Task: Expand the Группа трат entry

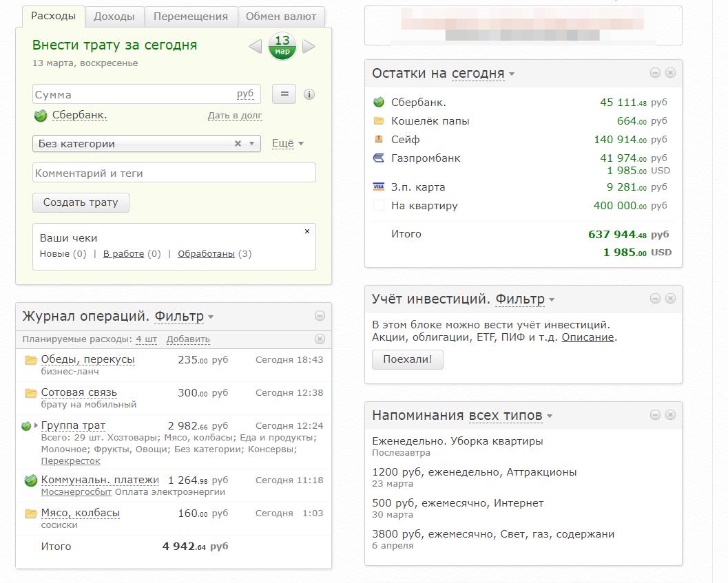Action: coord(37,426)
